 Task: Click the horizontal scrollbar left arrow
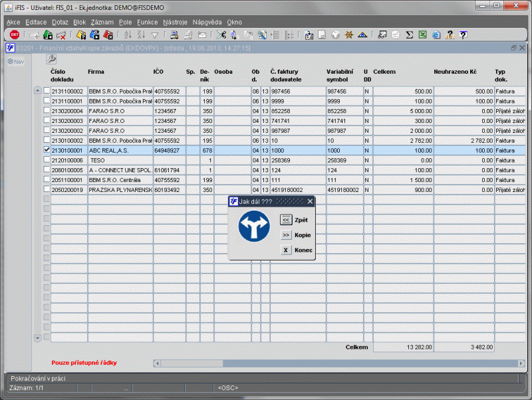[157, 363]
